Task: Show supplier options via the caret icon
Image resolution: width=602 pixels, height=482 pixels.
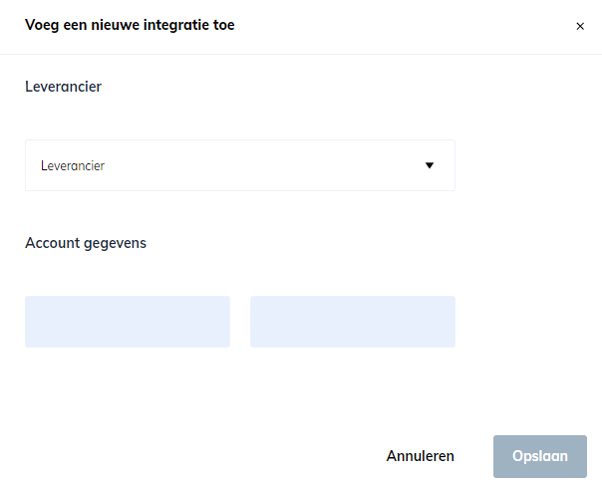Action: coord(430,166)
